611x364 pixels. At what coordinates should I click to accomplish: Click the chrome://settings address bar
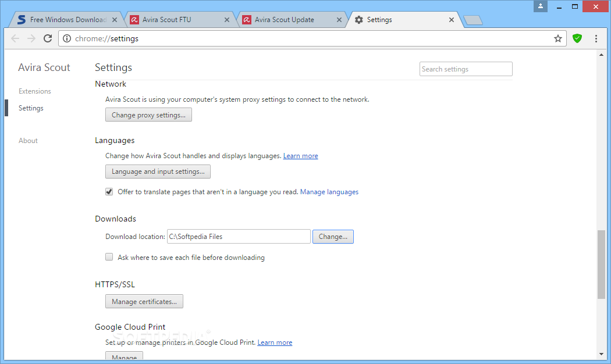[312, 38]
